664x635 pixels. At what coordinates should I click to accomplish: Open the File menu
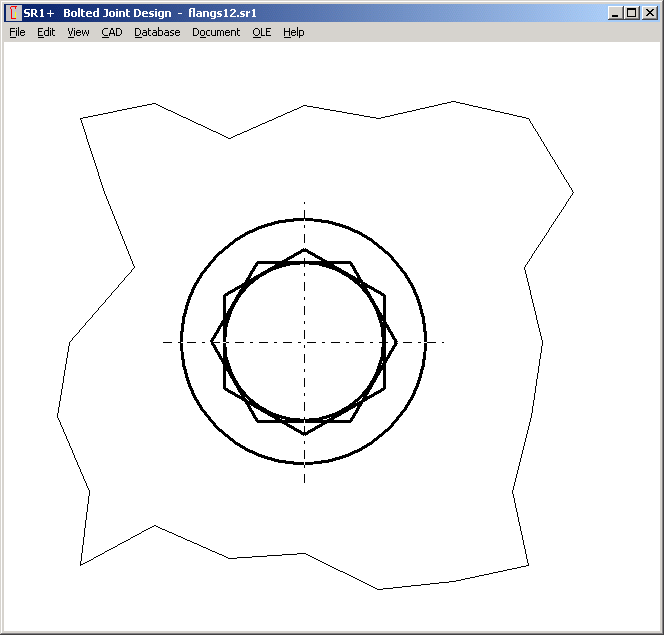[17, 32]
